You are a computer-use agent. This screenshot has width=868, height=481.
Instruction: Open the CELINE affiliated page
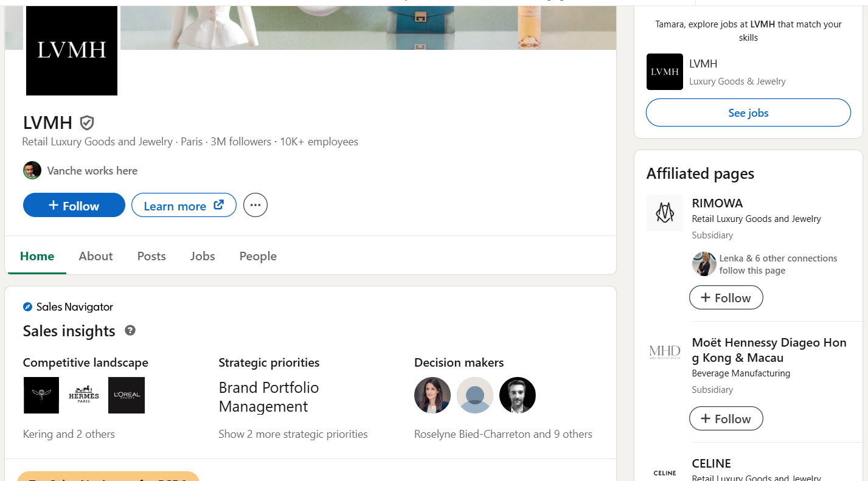[711, 463]
